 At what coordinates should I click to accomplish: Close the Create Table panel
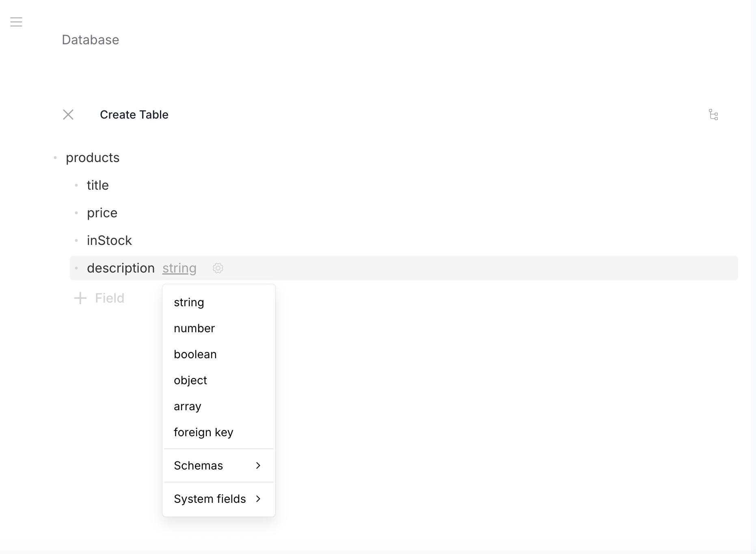[68, 115]
